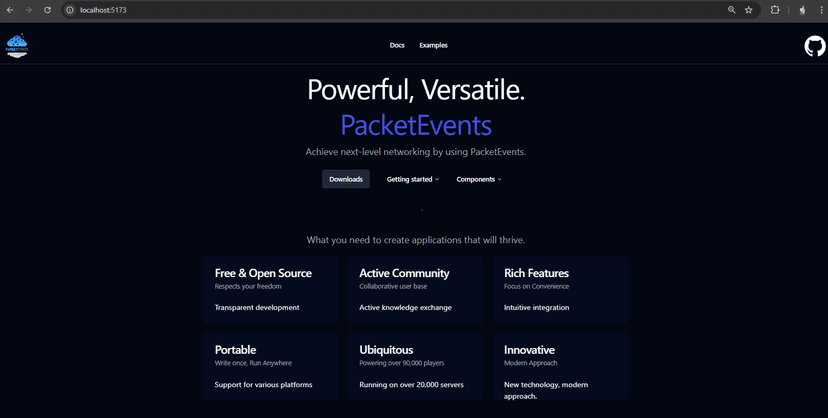Select the Free & Open Source card

tap(271, 290)
